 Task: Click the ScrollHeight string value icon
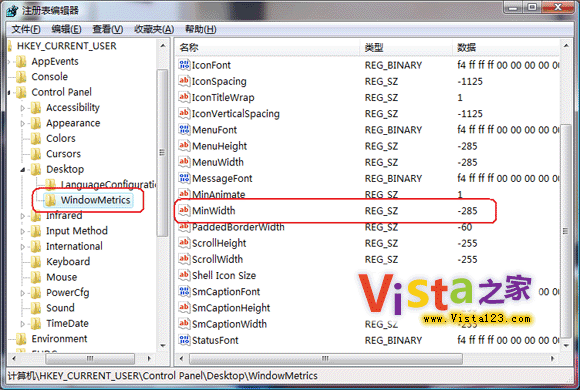(x=184, y=243)
